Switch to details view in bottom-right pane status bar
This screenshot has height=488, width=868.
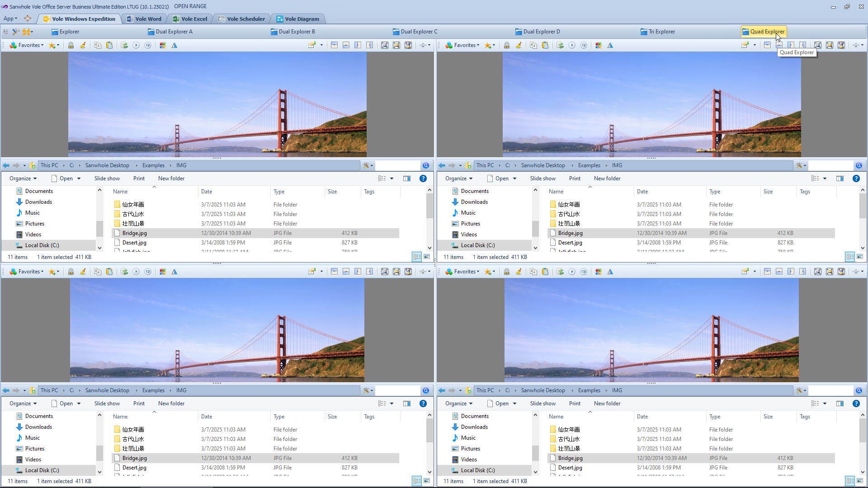[x=850, y=481]
